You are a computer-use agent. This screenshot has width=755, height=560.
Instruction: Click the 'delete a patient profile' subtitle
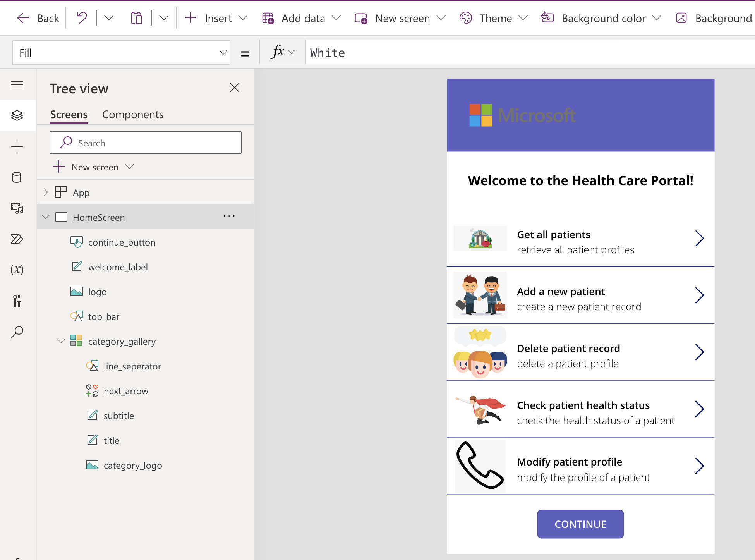click(568, 364)
